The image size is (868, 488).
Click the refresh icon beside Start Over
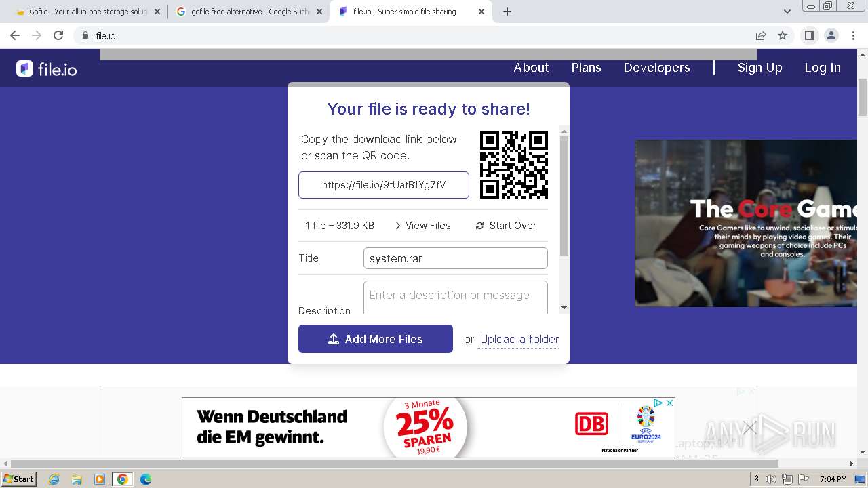click(480, 226)
